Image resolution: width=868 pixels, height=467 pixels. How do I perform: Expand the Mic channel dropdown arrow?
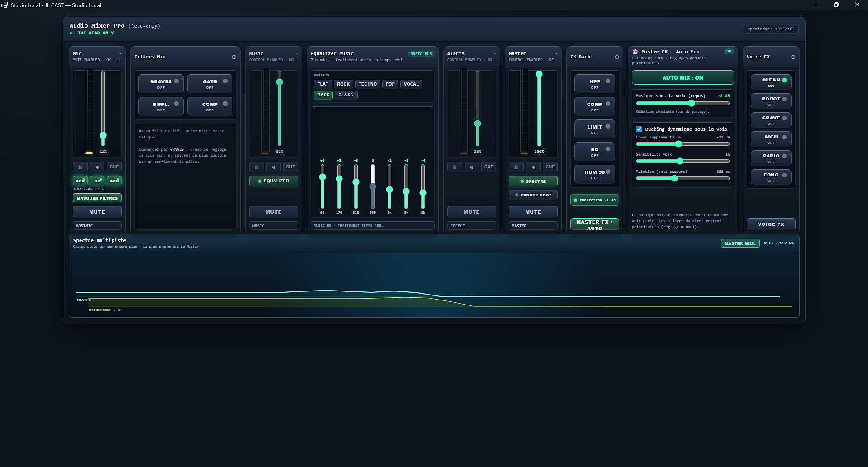[x=120, y=54]
